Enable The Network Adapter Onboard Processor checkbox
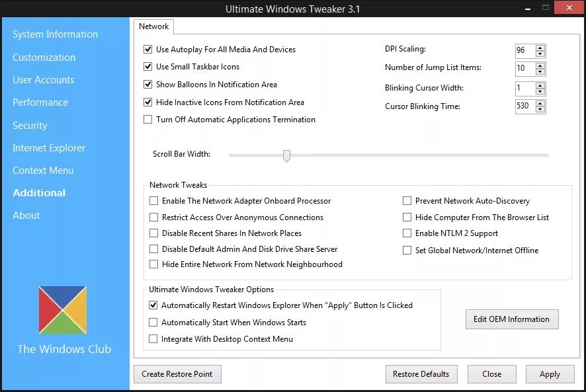This screenshot has width=586, height=392. click(x=153, y=201)
